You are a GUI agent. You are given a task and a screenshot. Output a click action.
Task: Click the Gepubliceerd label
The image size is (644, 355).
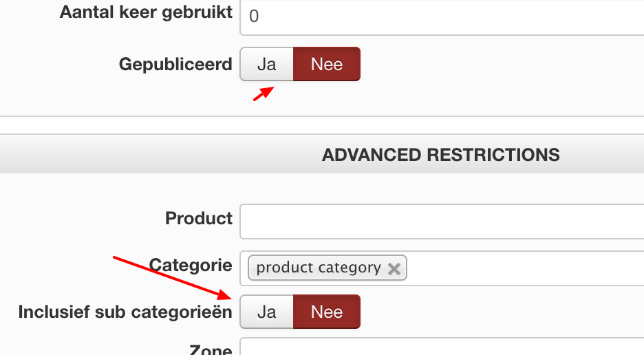175,64
